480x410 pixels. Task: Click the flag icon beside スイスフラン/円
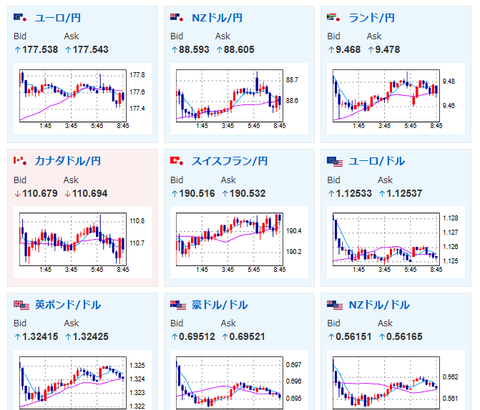[x=177, y=161]
